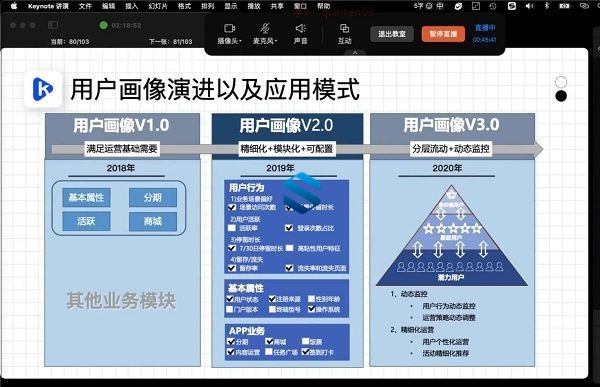600x387 pixels.
Task: Click the 基本属性 box in V1.0
Action: 86,198
